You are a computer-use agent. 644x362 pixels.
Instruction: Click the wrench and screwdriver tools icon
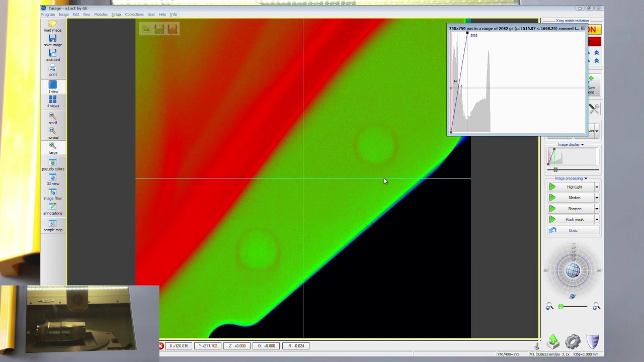point(594,109)
